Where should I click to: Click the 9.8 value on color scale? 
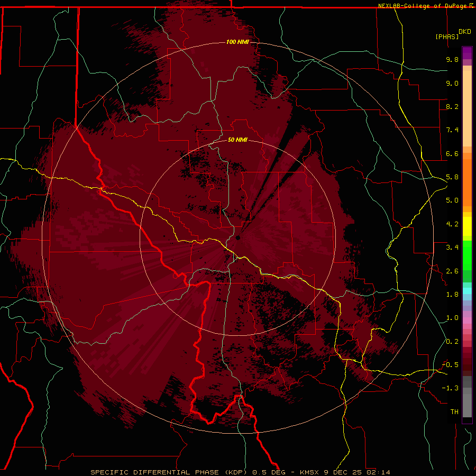coord(452,59)
